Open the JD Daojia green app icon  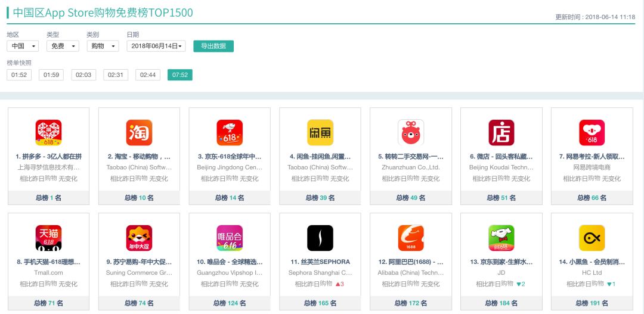click(x=501, y=238)
